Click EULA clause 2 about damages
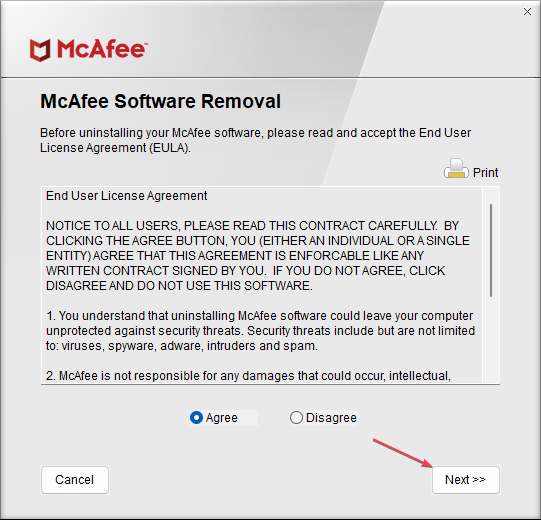 pos(248,376)
